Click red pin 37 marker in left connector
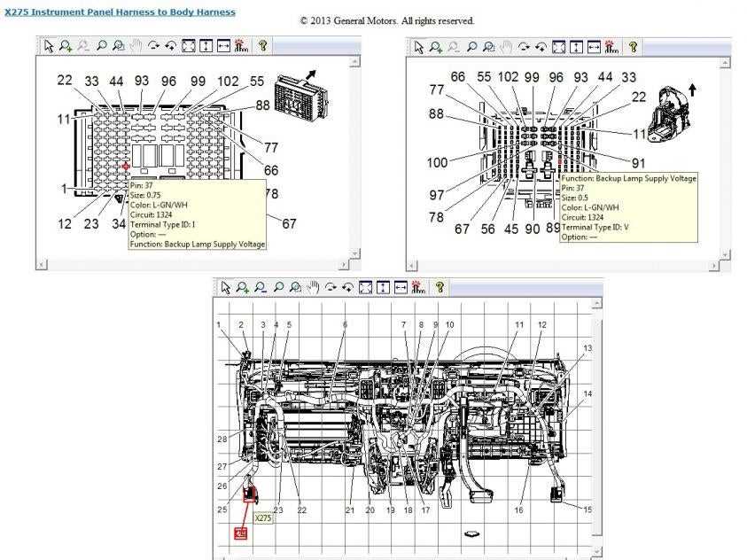747x560 pixels. [126, 167]
